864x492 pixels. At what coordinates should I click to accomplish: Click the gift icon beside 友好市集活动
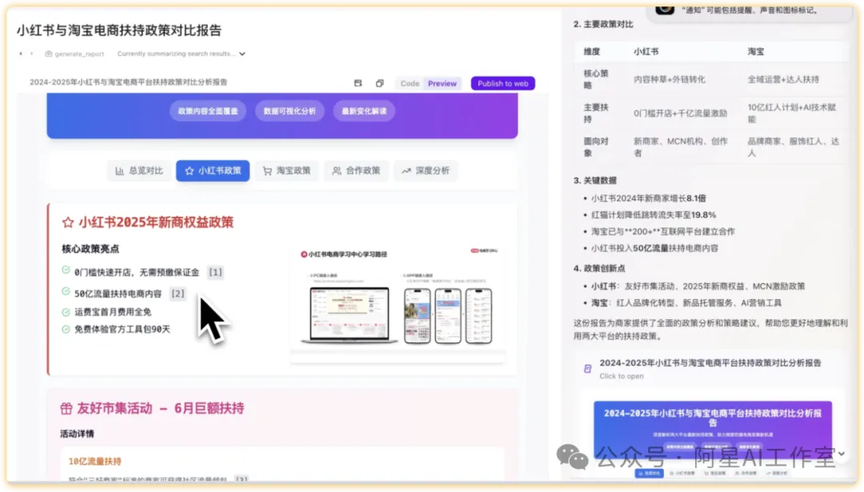point(66,408)
